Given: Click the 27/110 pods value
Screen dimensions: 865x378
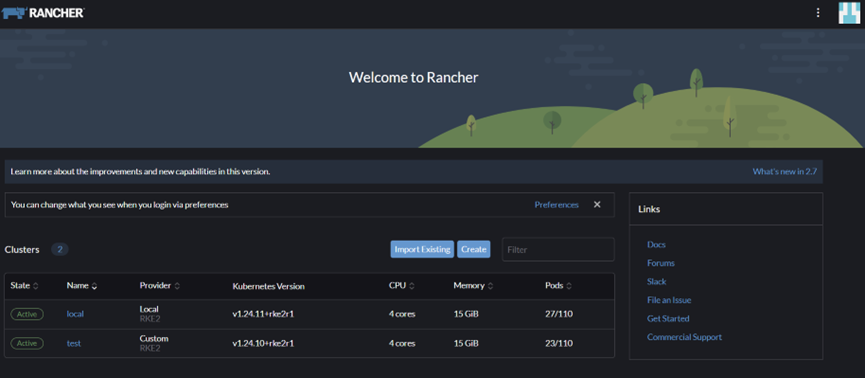Looking at the screenshot, I should 559,314.
